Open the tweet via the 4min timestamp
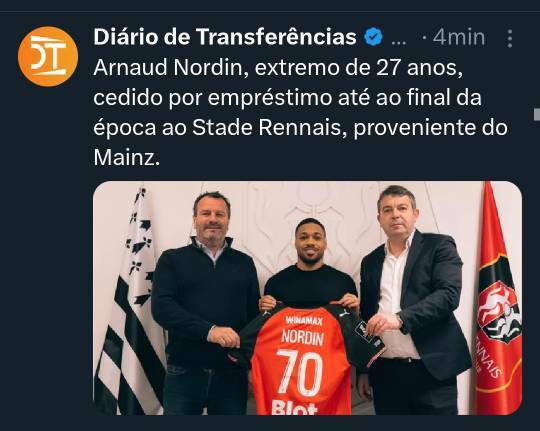The image size is (540, 431). pos(459,37)
